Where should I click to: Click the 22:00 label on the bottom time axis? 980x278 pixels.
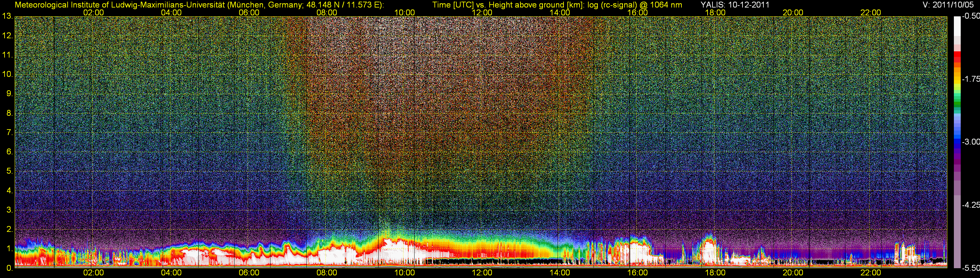[871, 273]
